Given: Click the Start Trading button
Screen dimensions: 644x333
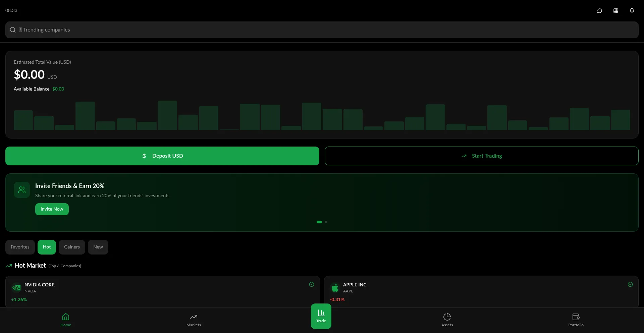Looking at the screenshot, I should tap(482, 156).
